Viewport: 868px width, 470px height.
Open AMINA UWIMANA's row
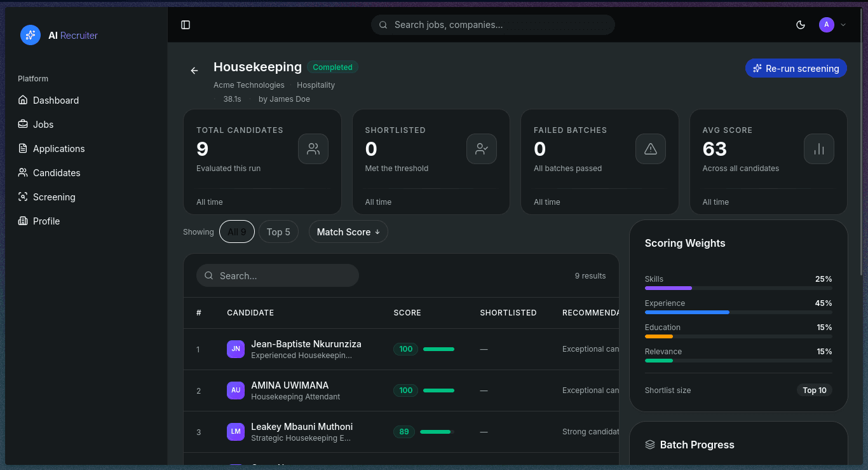point(402,391)
